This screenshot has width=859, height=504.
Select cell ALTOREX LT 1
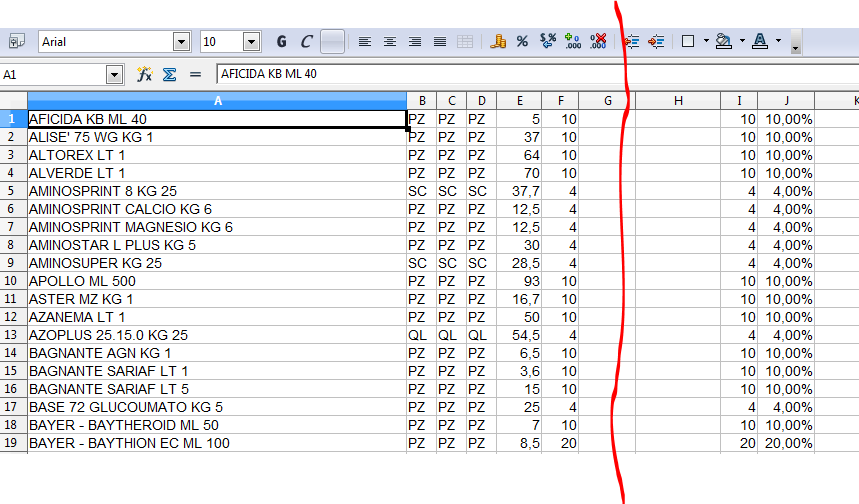tap(217, 155)
